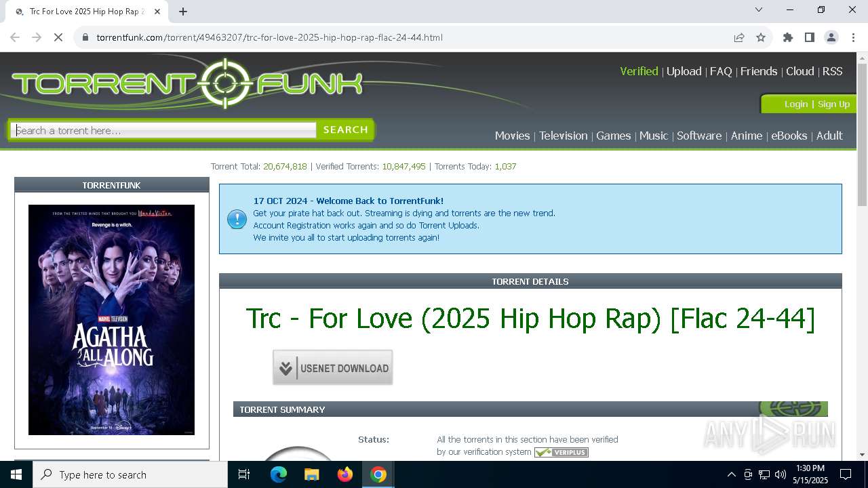This screenshot has height=488, width=868.
Task: Browse the Anime category
Action: [x=747, y=136]
